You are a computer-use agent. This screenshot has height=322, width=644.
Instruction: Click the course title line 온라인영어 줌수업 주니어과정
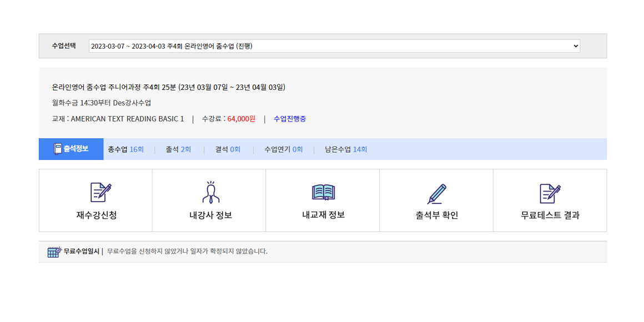(x=168, y=87)
